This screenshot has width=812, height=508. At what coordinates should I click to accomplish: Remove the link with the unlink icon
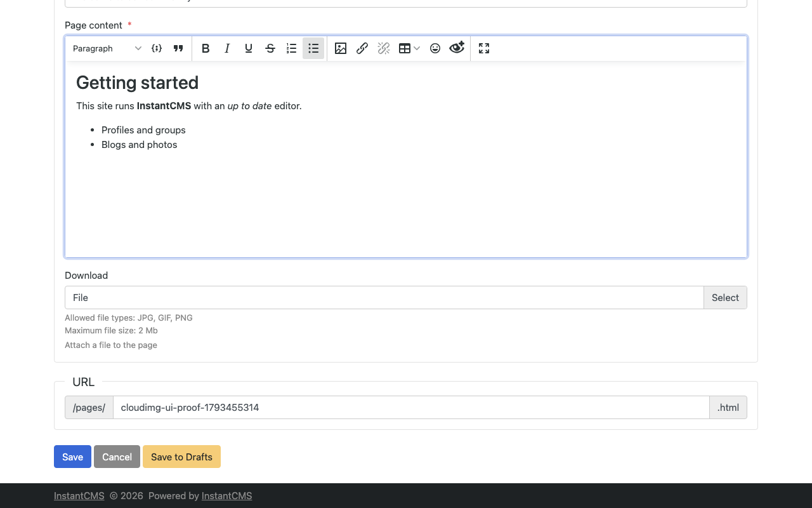384,48
